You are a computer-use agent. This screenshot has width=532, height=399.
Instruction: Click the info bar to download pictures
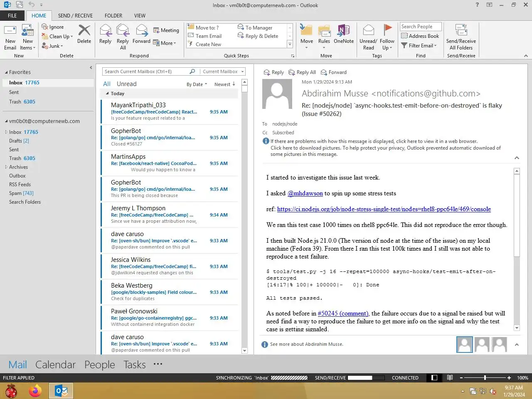[x=386, y=151]
